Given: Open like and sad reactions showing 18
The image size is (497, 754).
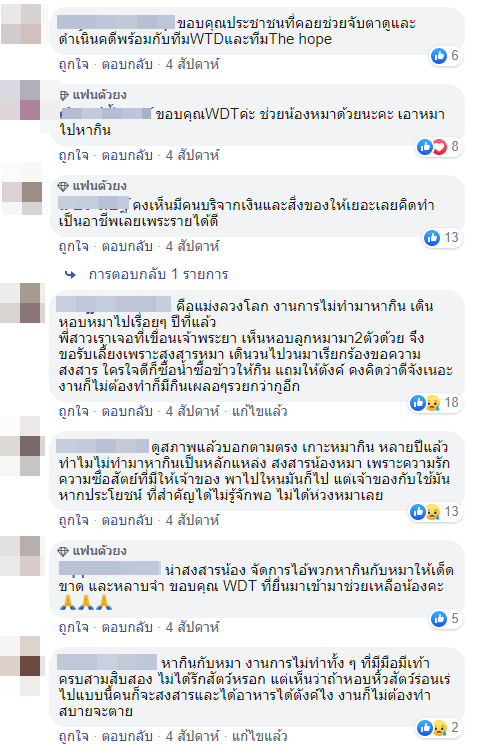Looking at the screenshot, I should point(435,403).
